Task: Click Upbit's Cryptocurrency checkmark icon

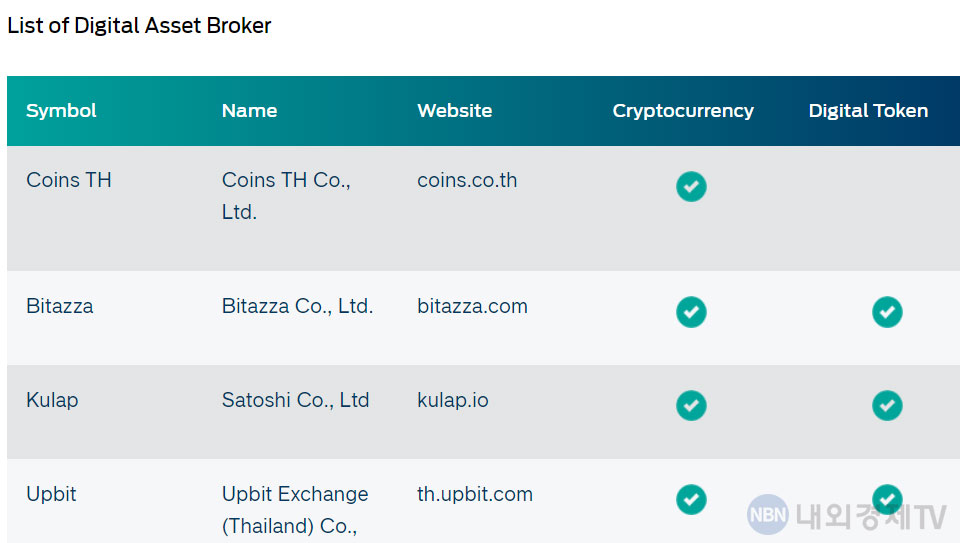Action: (x=691, y=499)
